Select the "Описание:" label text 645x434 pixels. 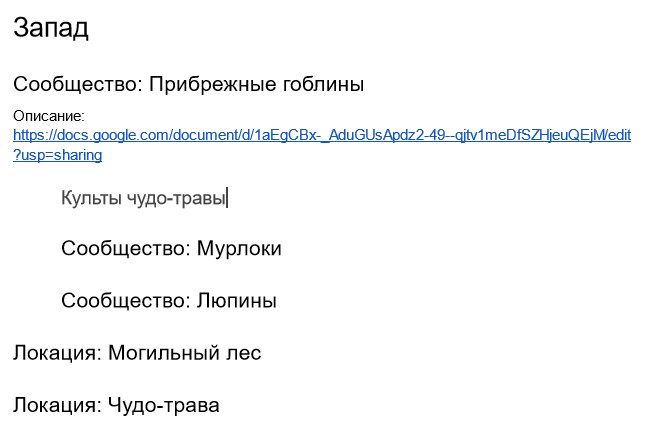tap(49, 116)
